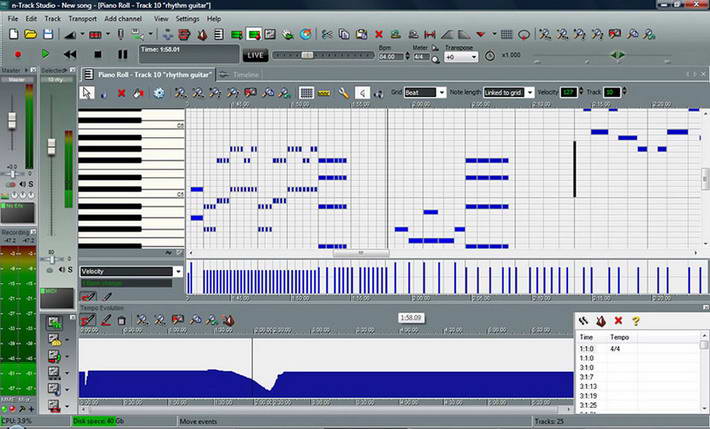Image resolution: width=710 pixels, height=429 pixels.
Task: Toggle the LIVE mode button
Action: point(256,55)
